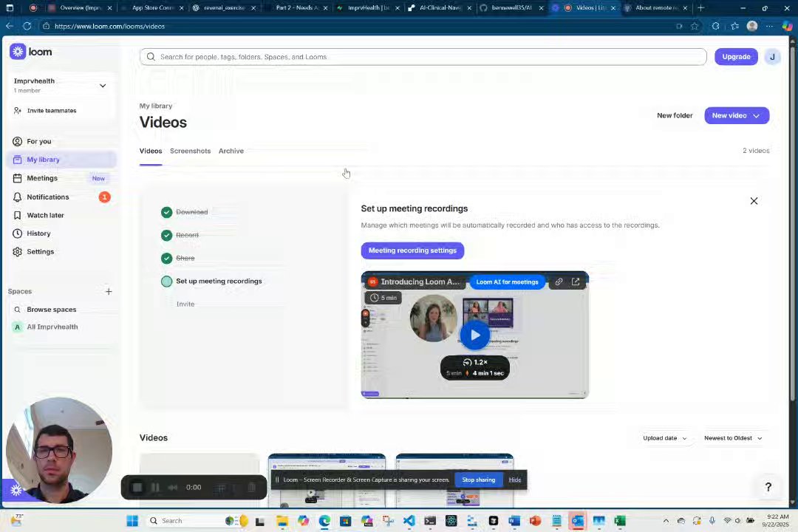Open the All Imprvhealth space

[x=52, y=327]
